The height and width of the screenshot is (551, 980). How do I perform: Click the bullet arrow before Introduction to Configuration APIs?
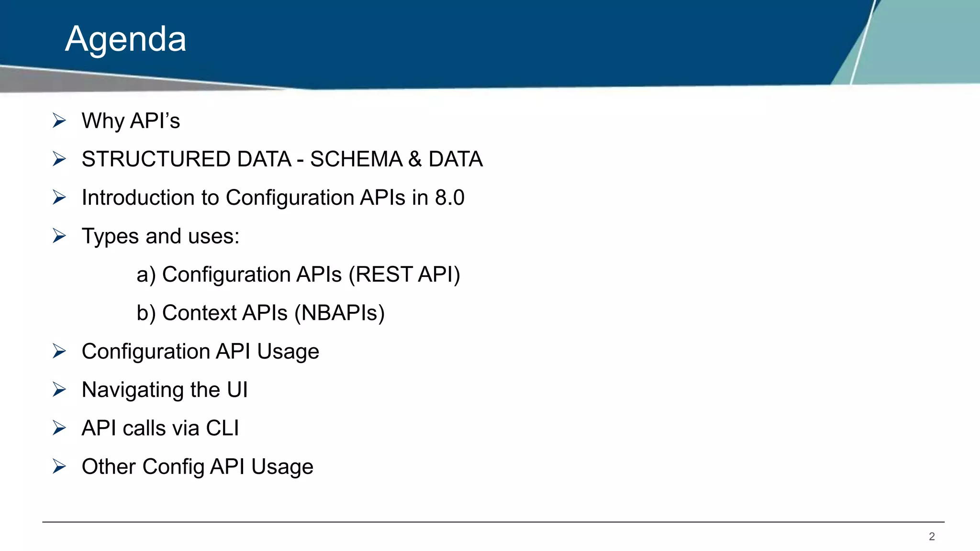[x=59, y=197]
